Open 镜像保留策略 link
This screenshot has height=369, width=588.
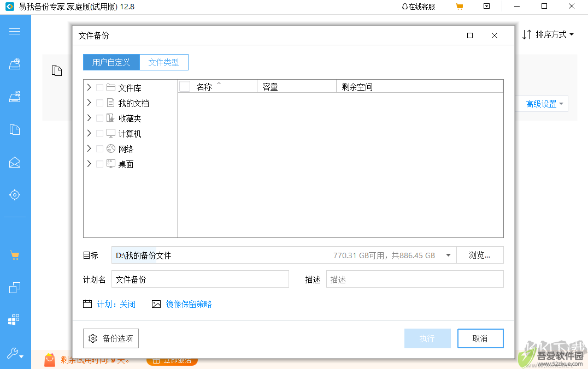[x=189, y=304]
